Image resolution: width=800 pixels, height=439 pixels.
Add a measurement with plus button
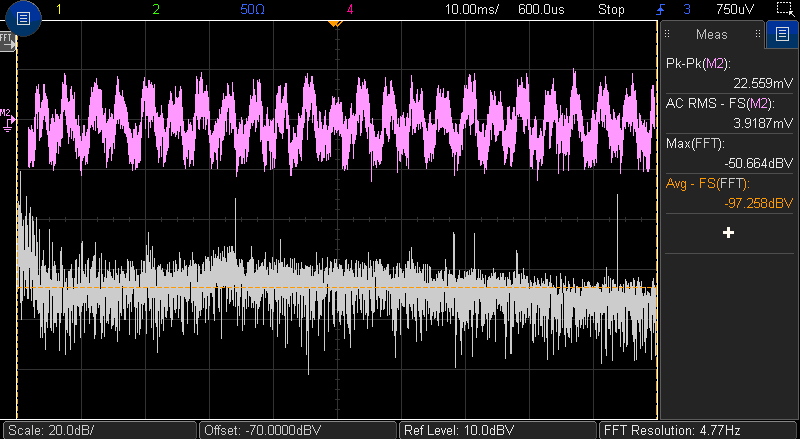pyautogui.click(x=729, y=233)
